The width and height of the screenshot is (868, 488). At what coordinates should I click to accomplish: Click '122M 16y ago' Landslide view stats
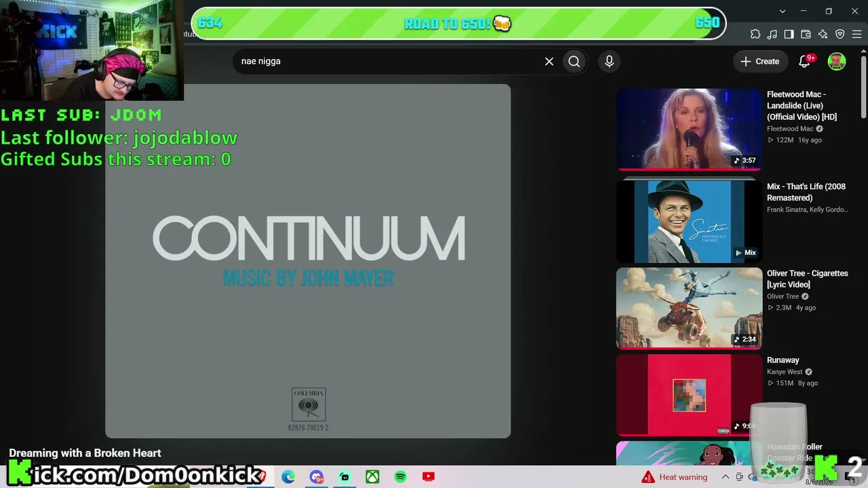pos(794,140)
